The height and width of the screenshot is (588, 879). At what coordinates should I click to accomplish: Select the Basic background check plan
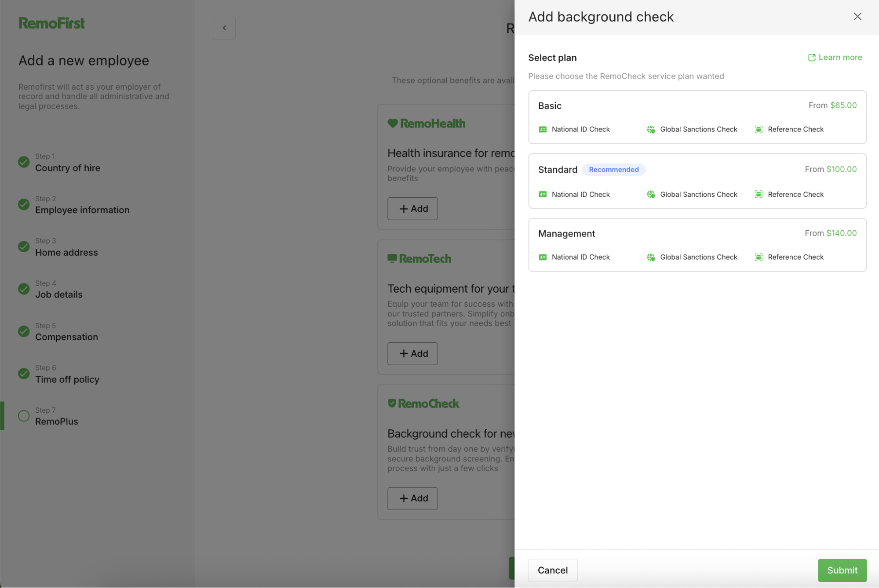697,117
